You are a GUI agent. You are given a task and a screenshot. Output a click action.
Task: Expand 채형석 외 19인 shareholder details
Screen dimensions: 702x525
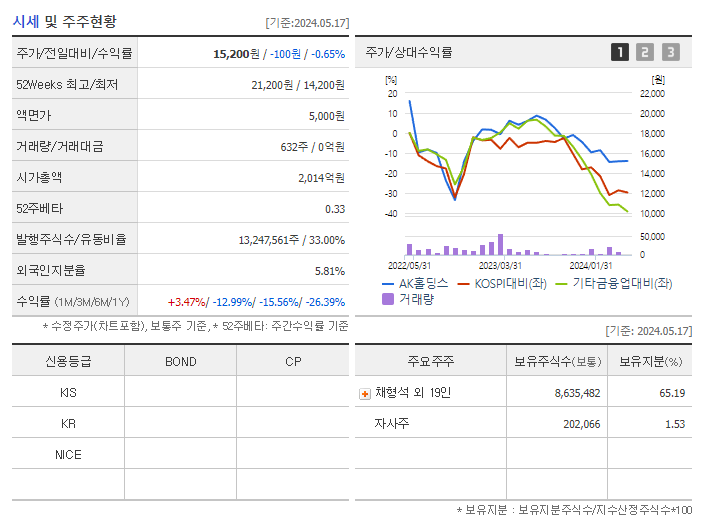365,394
